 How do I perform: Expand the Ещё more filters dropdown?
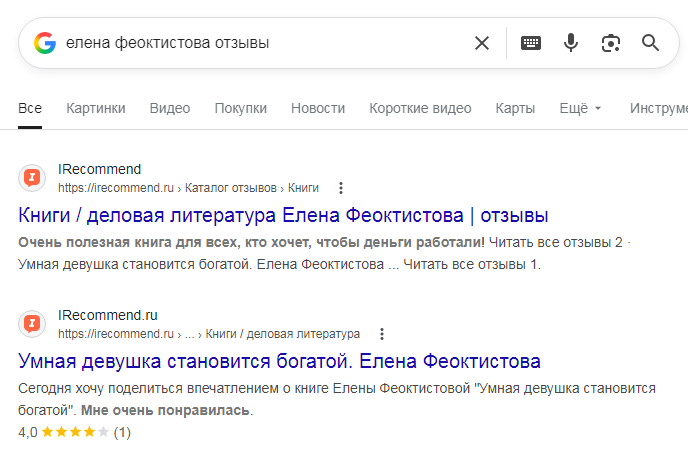tap(580, 108)
